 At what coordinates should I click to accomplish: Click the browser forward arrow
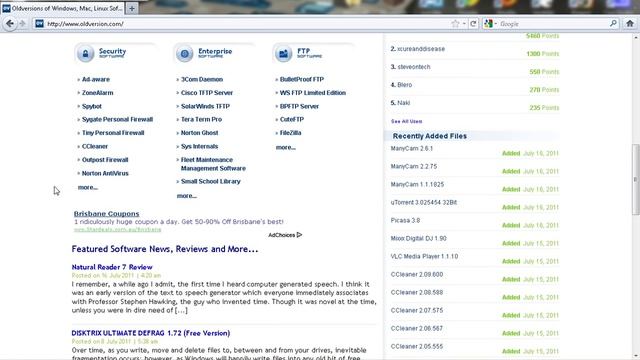pos(22,24)
